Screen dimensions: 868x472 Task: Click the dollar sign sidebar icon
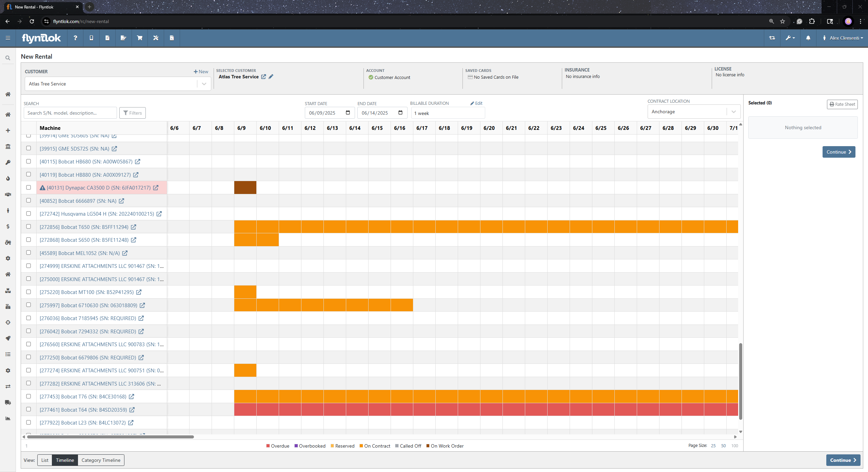coord(8,227)
